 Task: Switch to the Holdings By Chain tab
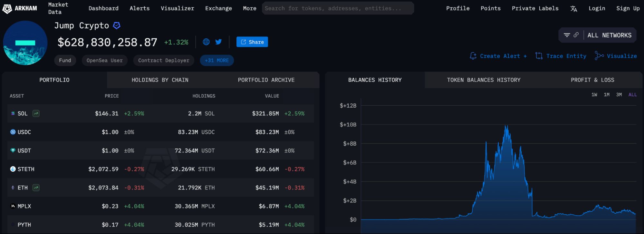point(160,80)
